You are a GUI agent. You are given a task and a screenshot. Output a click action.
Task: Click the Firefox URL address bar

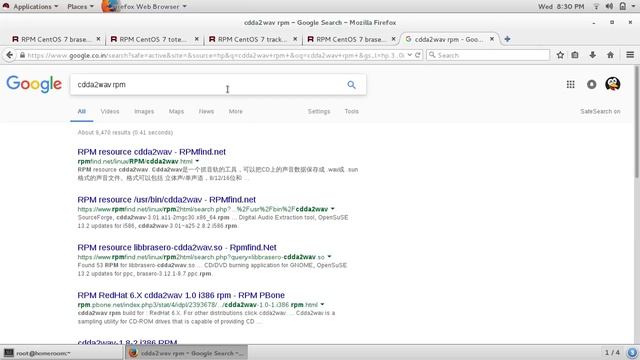216,55
